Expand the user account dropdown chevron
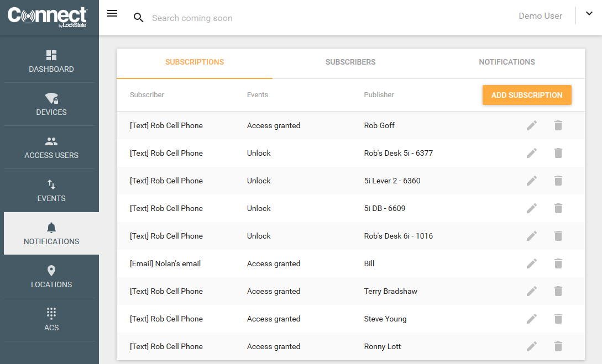 tap(589, 13)
